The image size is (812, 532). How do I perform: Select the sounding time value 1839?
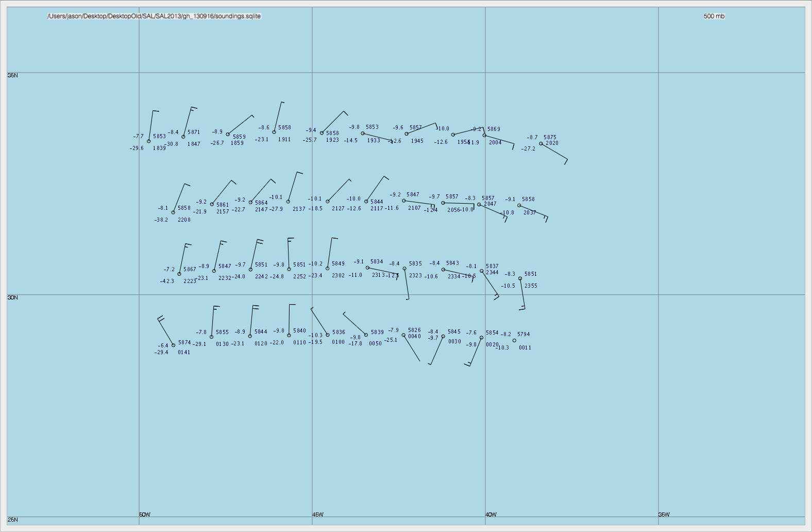(x=159, y=148)
